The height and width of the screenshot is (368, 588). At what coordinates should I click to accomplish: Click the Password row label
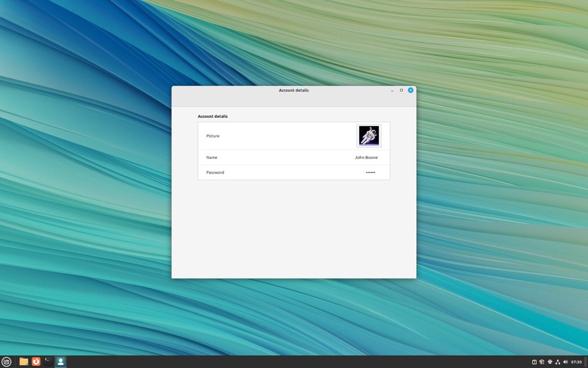point(215,172)
